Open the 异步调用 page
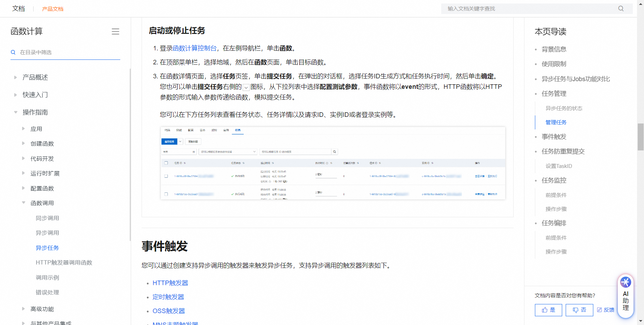The height and width of the screenshot is (325, 644). (47, 233)
